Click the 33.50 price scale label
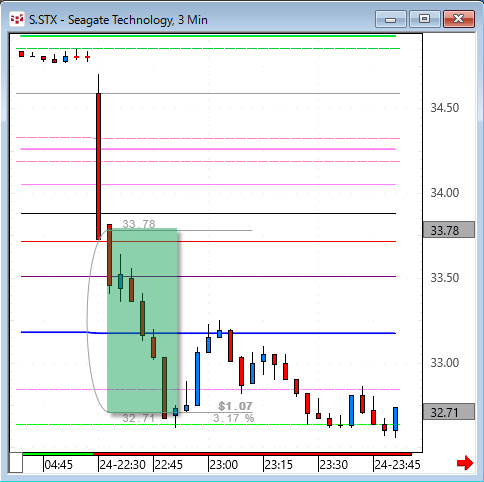 coord(445,278)
